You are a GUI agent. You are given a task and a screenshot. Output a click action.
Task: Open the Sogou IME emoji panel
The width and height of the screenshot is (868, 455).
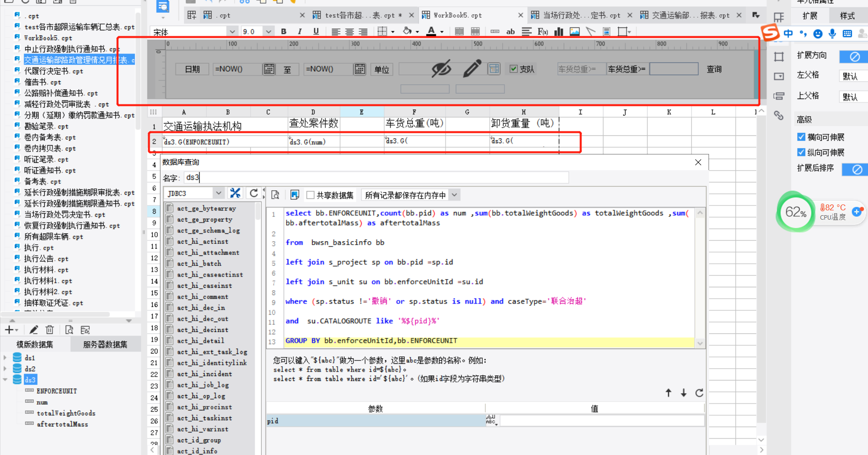(x=817, y=33)
